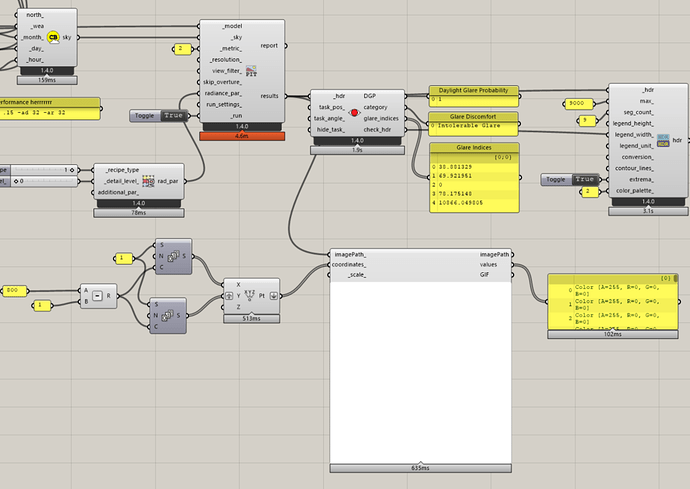The image size is (690, 489).
Task: Click the up-arrow modifier icon on Y input
Action: pos(229,296)
